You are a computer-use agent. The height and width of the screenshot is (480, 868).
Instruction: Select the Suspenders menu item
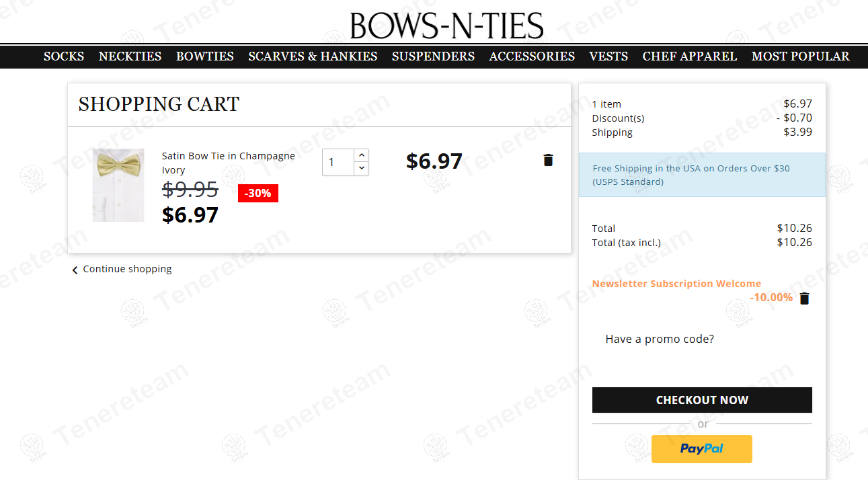point(433,56)
